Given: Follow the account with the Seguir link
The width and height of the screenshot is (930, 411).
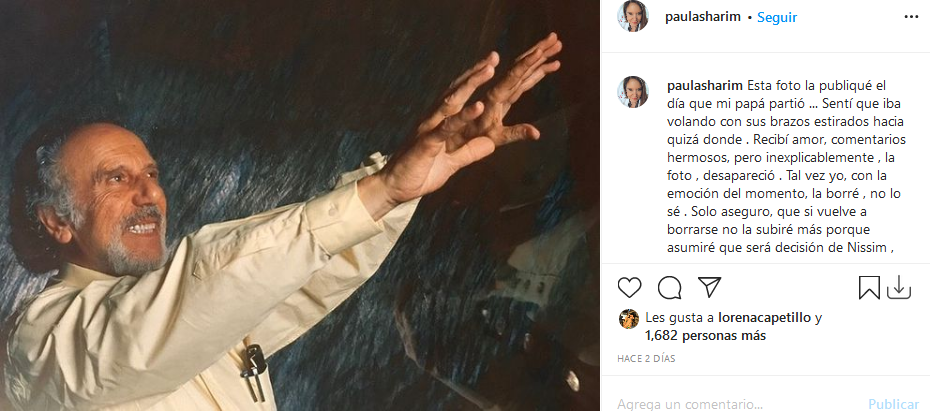Looking at the screenshot, I should coord(776,18).
